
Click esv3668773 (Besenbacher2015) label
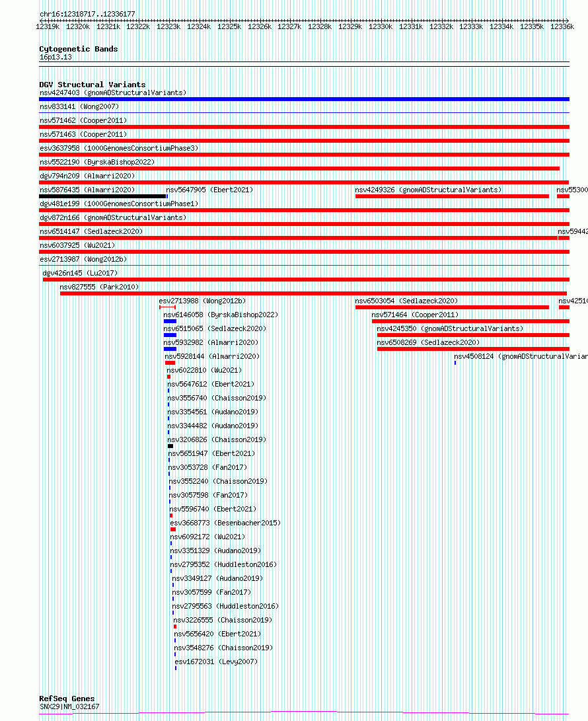225,523
